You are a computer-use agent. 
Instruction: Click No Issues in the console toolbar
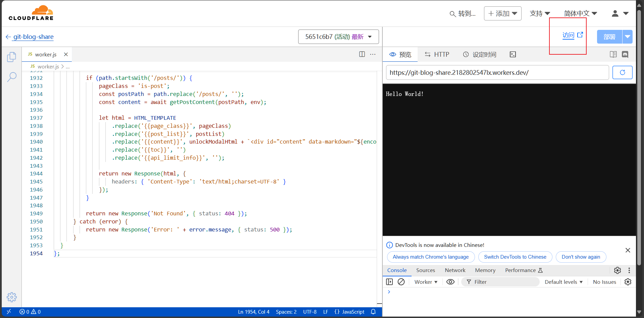pyautogui.click(x=604, y=282)
